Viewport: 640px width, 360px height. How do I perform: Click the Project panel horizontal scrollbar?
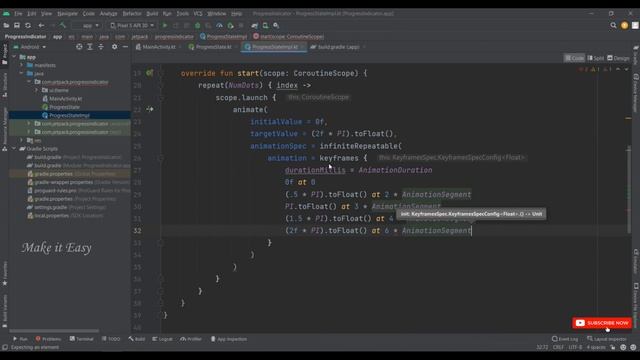point(54,331)
